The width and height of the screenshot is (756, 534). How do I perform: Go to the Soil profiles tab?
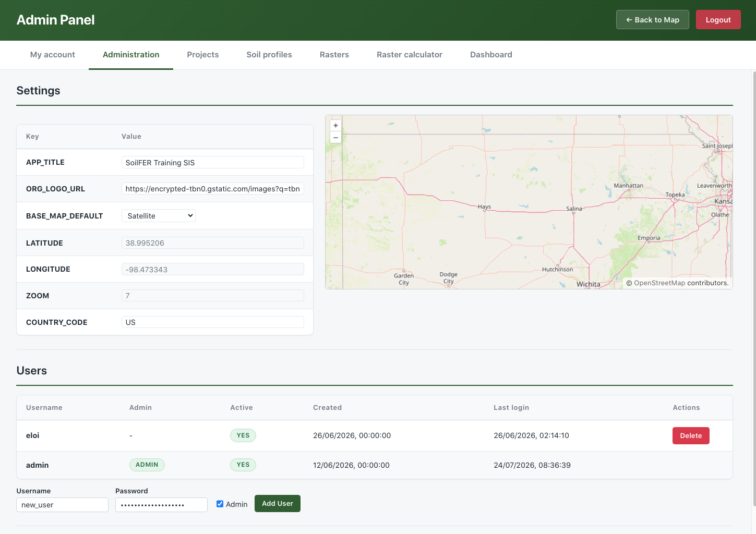[269, 55]
